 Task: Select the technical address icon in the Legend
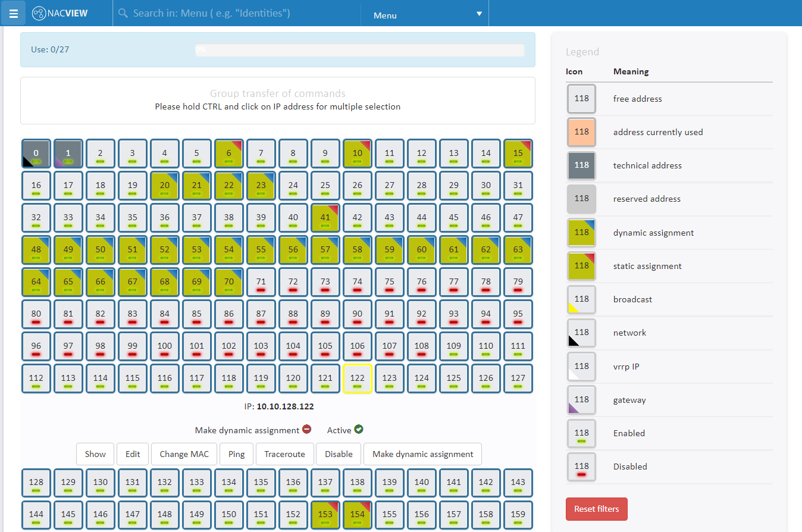(581, 165)
